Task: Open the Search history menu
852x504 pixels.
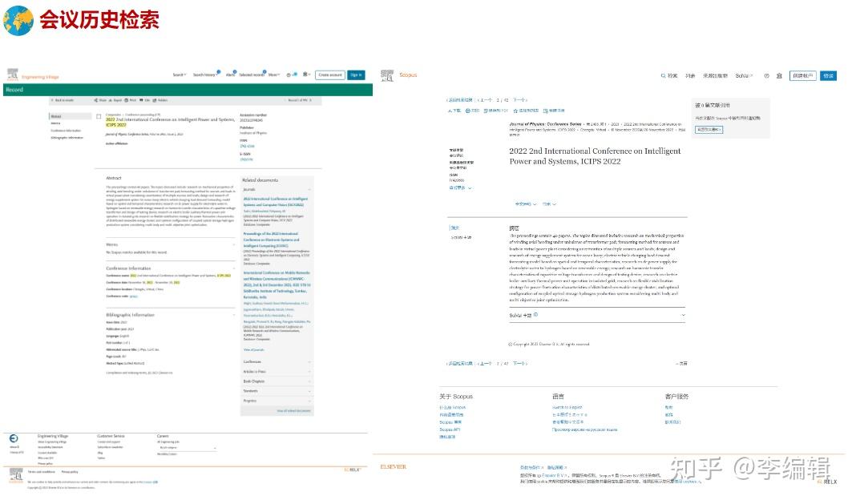Action: (x=205, y=75)
